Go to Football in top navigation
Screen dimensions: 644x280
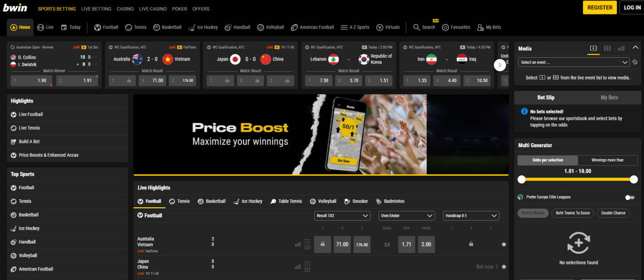point(106,27)
